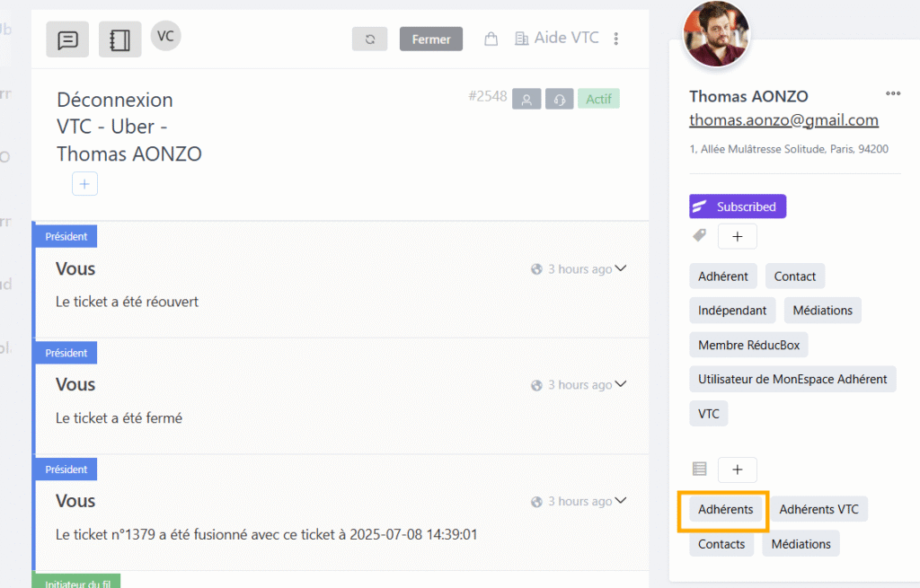Add contact to a list with plus button

coord(737,470)
